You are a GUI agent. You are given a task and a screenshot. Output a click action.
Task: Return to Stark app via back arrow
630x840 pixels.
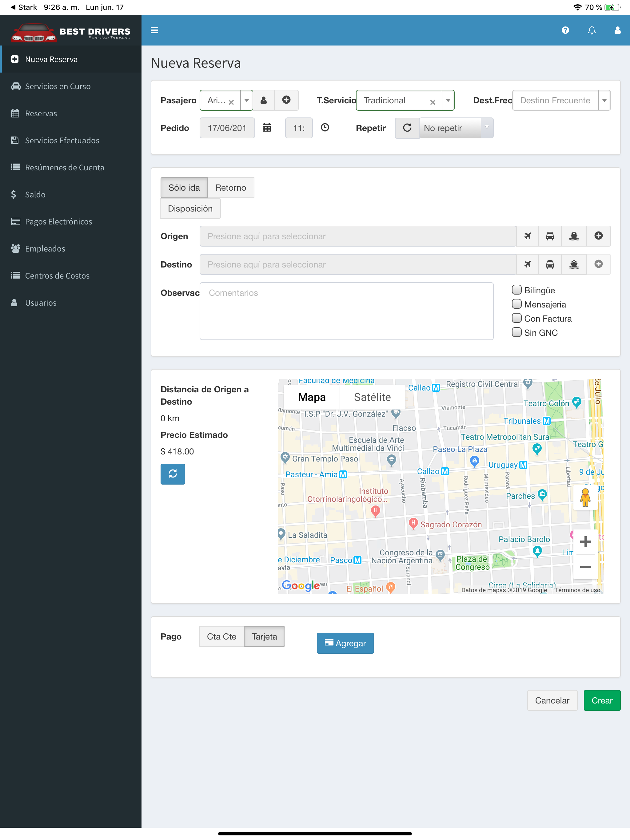24,7
